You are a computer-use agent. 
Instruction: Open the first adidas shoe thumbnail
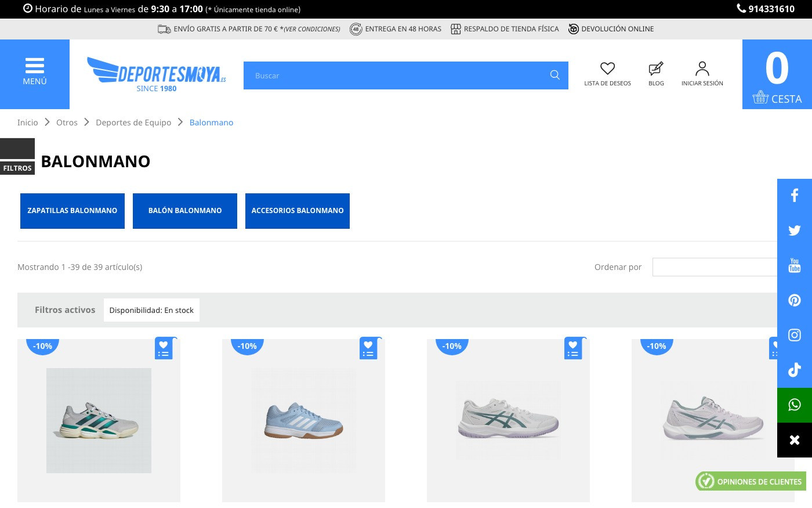99,420
